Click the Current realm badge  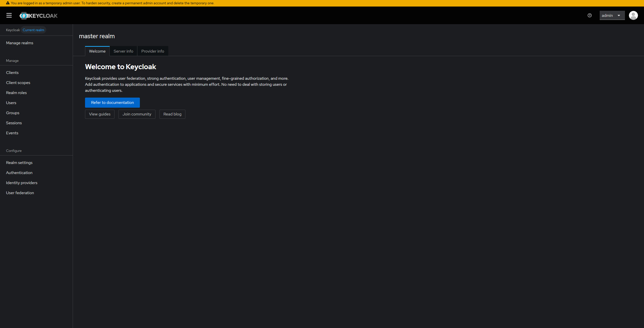33,30
